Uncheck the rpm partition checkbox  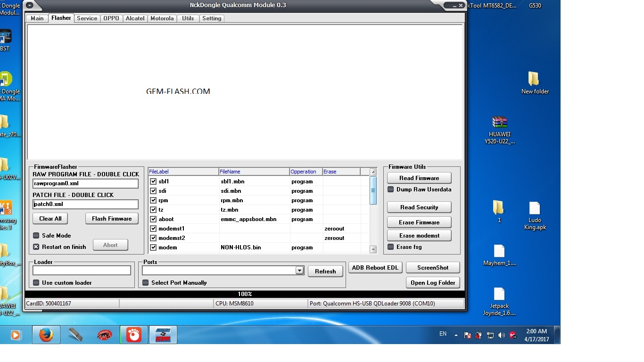[153, 200]
